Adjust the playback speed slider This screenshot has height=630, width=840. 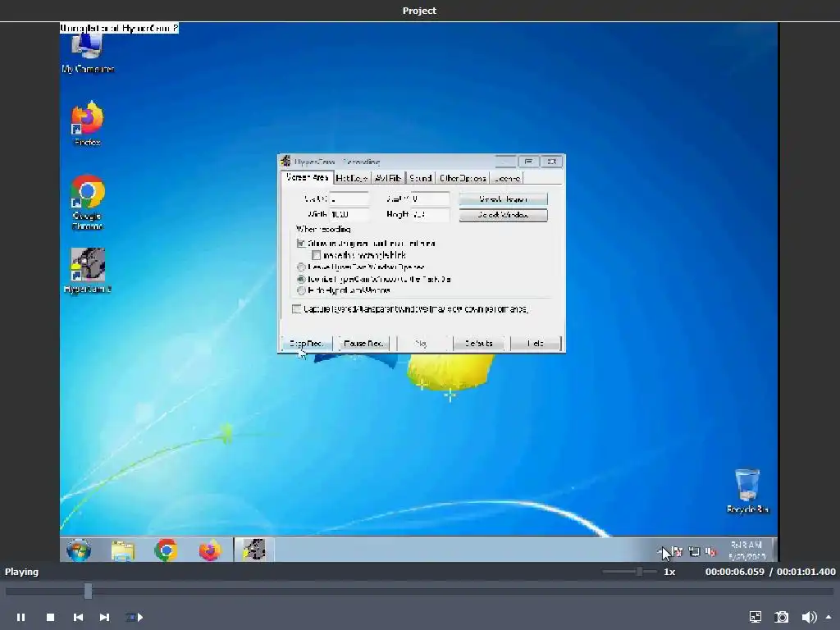coord(639,572)
